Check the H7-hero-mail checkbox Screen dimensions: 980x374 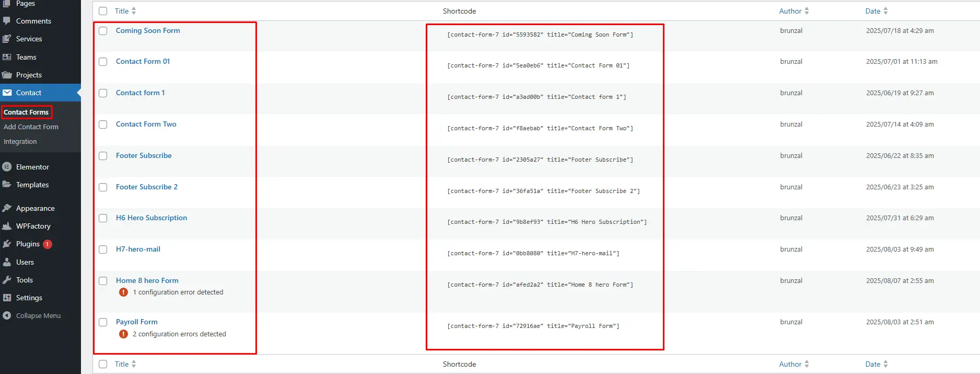point(103,250)
